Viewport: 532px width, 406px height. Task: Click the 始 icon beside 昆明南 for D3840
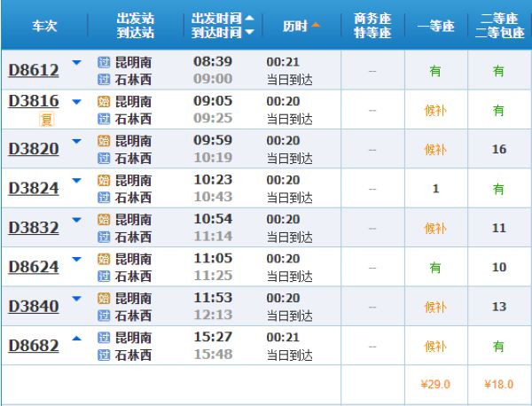[x=103, y=299]
